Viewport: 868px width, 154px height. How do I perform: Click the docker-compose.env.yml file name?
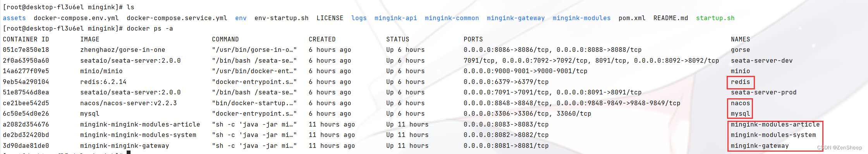point(76,18)
